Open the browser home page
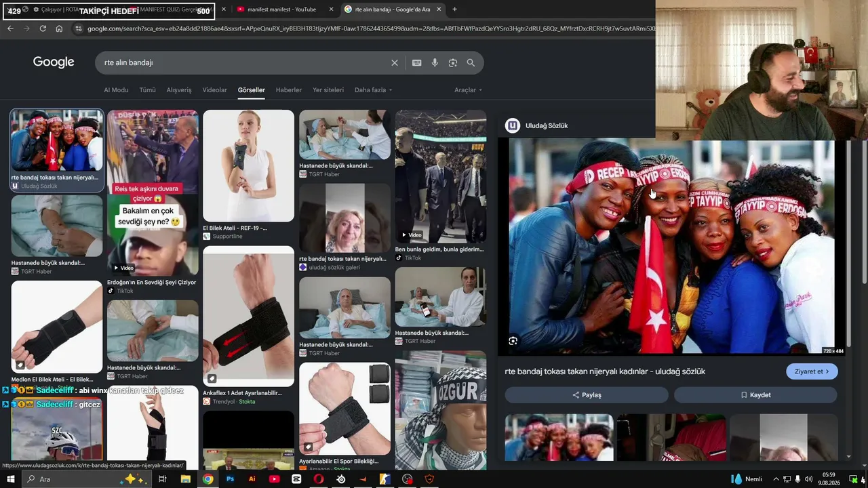 [59, 28]
